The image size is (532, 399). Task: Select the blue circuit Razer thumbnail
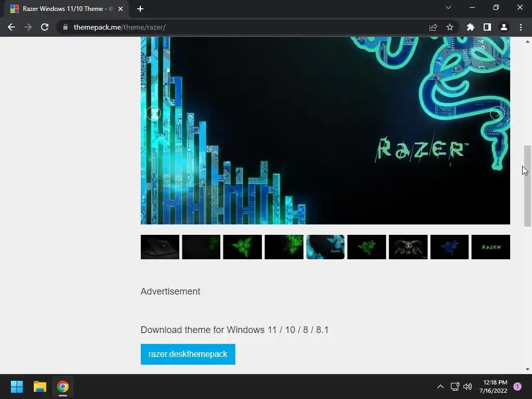[325, 247]
